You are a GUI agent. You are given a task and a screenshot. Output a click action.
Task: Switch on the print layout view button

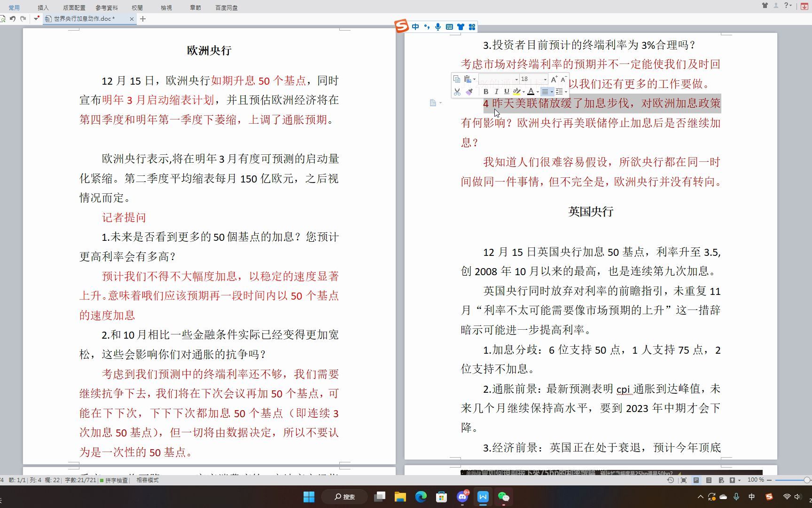[x=696, y=480]
